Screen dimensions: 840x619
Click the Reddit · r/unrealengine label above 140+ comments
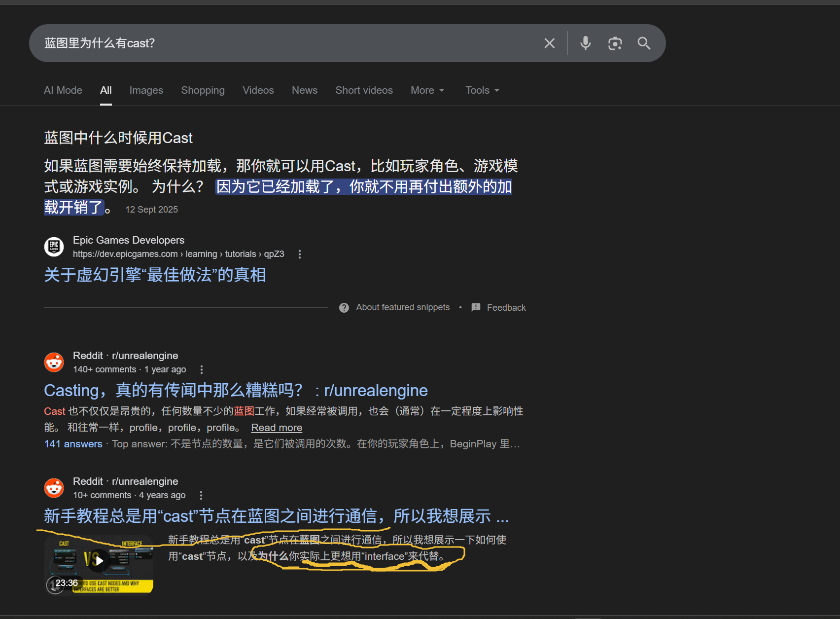(126, 356)
